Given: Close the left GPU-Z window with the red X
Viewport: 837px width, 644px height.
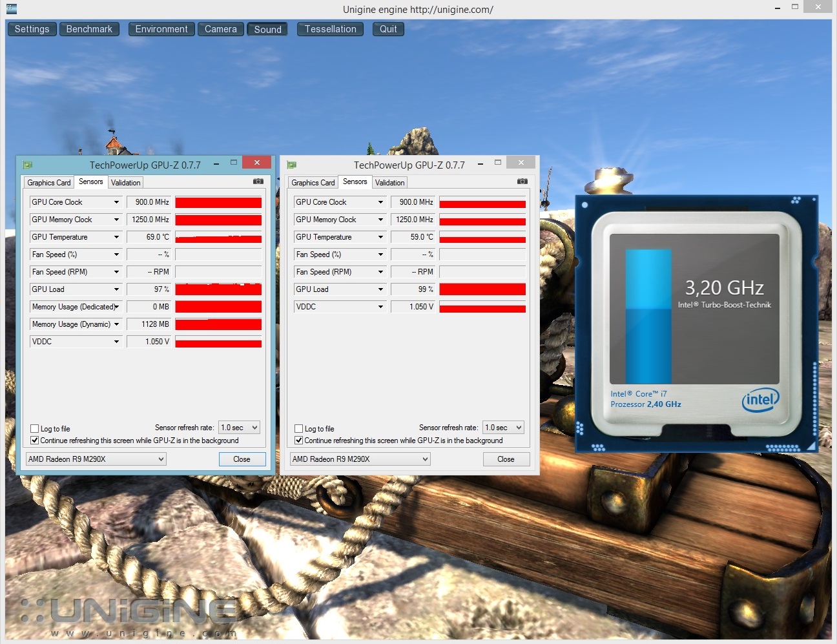Looking at the screenshot, I should pos(257,163).
